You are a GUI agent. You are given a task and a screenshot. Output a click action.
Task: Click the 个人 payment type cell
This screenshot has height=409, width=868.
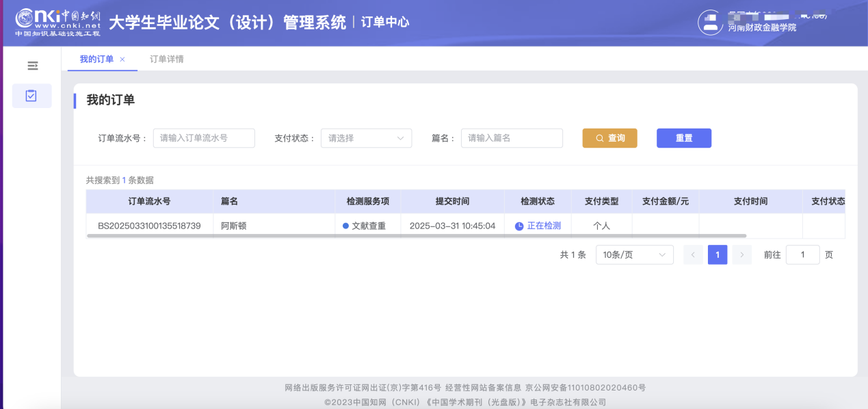coord(601,226)
